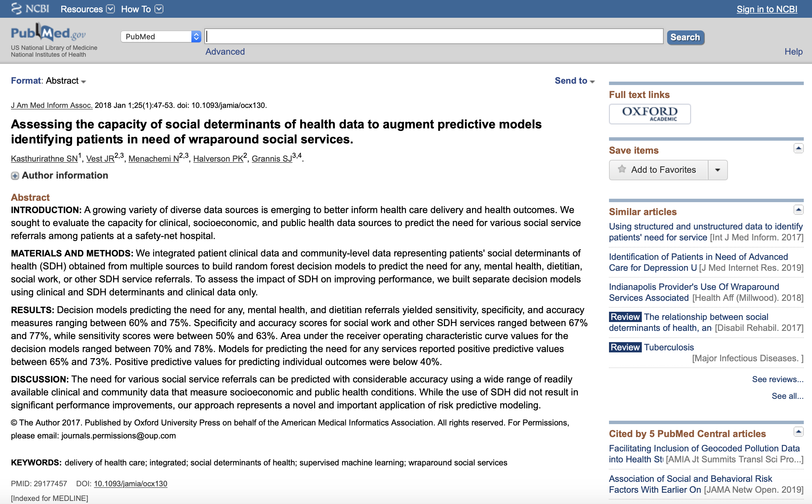Viewport: 812px width, 504px height.
Task: Open author Halverson PK link
Action: click(218, 159)
